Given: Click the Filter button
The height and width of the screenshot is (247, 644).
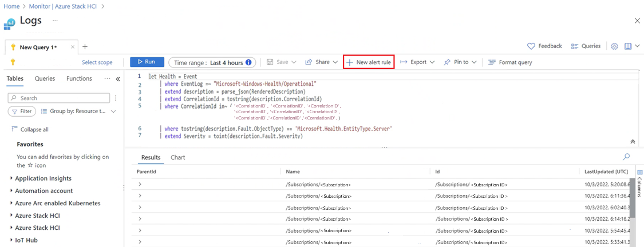Looking at the screenshot, I should point(22,111).
